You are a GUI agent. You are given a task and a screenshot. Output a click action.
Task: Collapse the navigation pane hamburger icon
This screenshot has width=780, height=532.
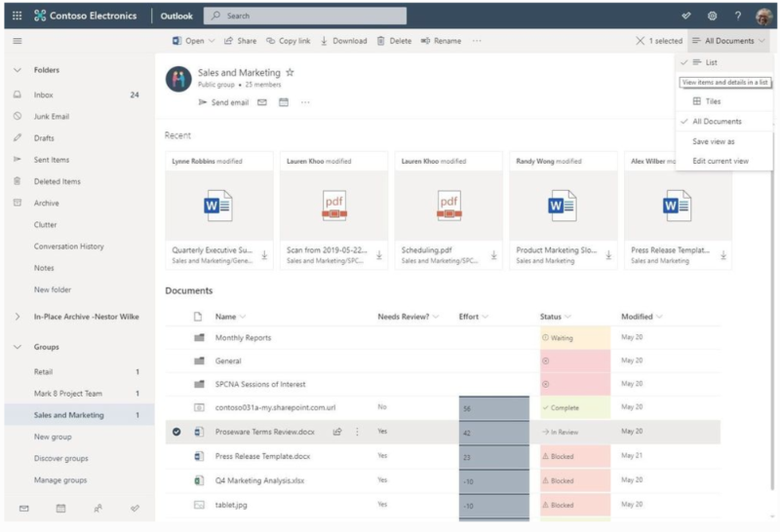[17, 41]
